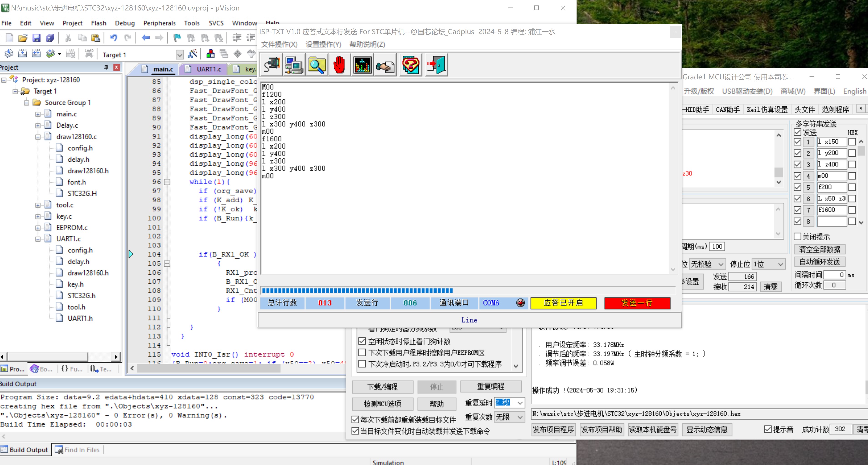Open the 文件操作(X) menu in ISP-TXT

tap(279, 44)
